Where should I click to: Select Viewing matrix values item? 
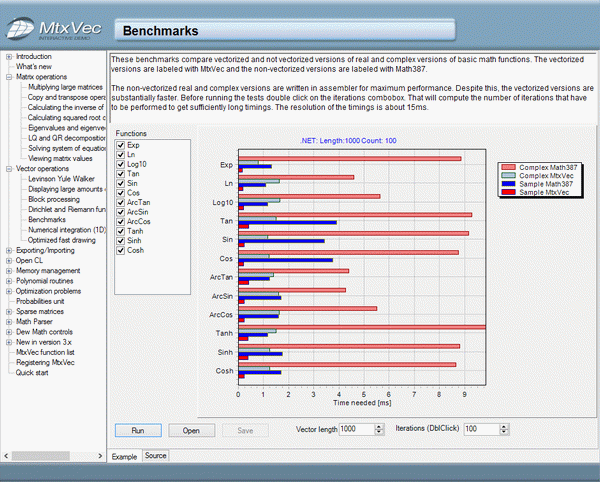tap(60, 158)
